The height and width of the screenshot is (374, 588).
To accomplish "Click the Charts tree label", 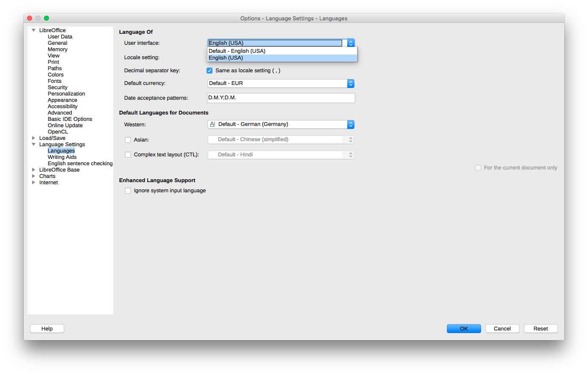I will point(47,176).
